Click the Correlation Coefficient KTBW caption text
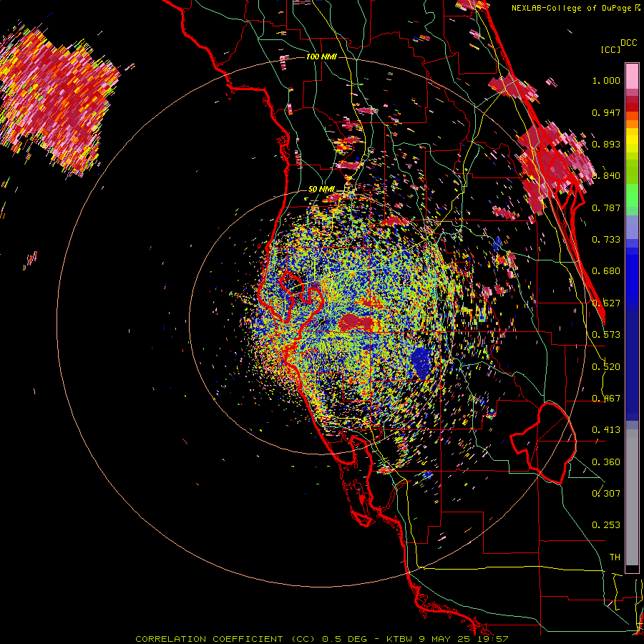This screenshot has width=644, height=644. [x=322, y=639]
